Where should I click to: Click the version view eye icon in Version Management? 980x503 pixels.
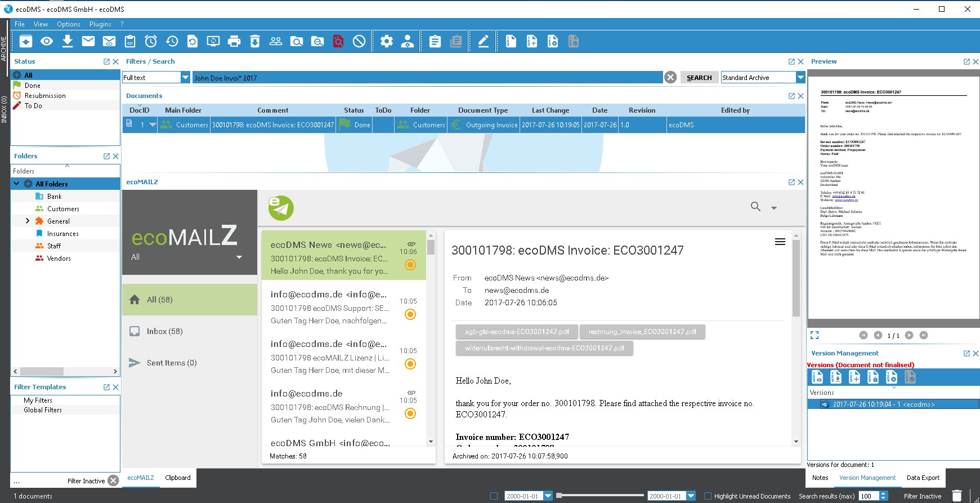point(817,377)
